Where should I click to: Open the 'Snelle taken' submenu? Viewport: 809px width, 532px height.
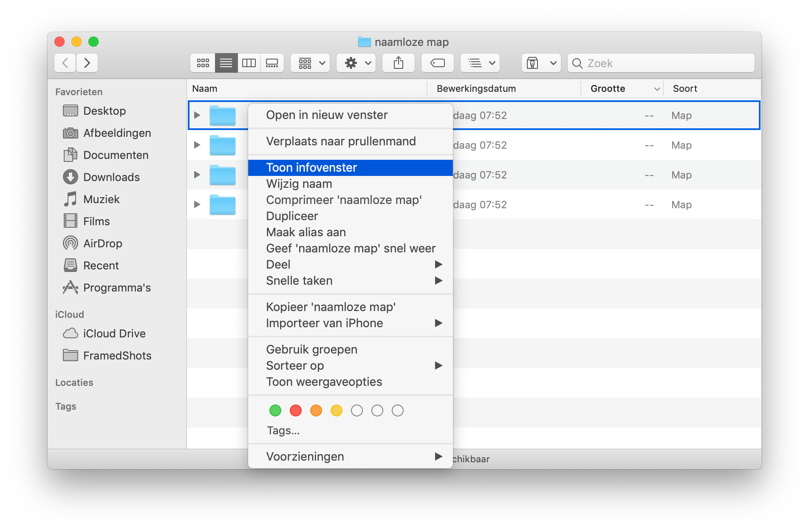click(351, 281)
